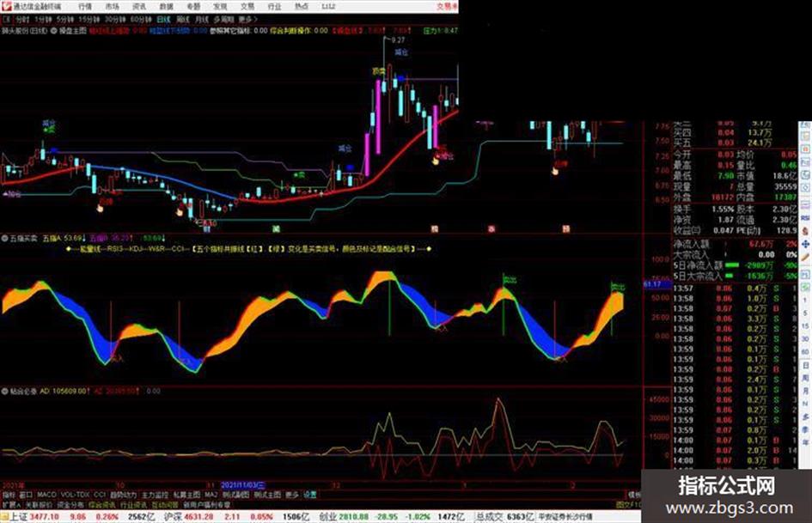Open the 发现 menu

pyautogui.click(x=220, y=7)
